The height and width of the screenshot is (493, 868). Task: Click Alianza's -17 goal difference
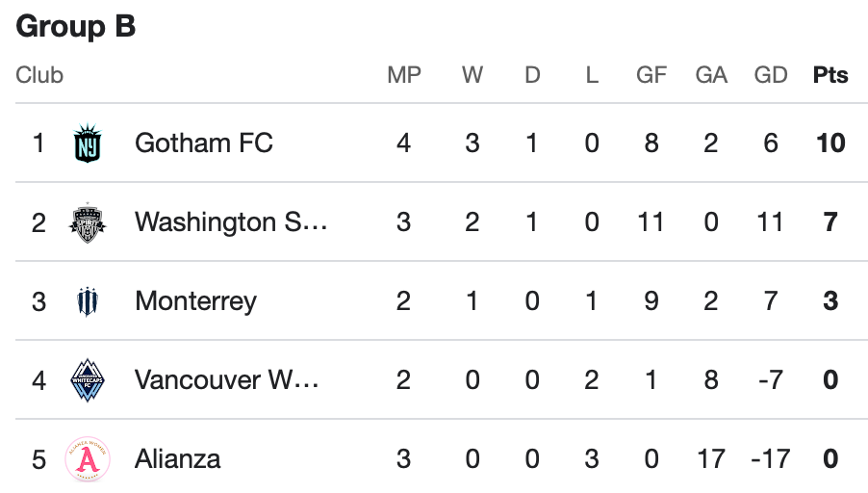click(770, 458)
